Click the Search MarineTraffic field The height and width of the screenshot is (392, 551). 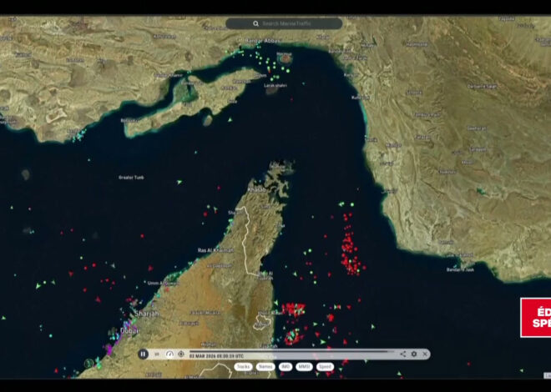pos(284,23)
